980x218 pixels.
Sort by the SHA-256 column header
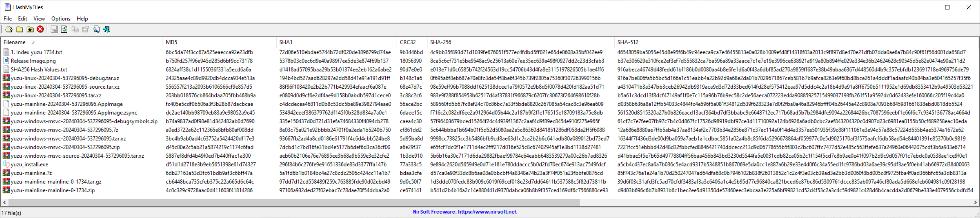pos(521,42)
